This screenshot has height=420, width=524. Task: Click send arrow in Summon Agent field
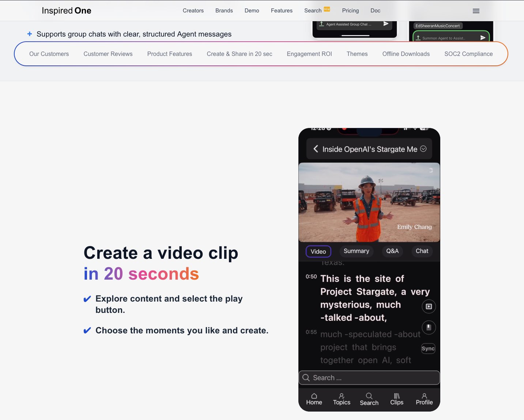tap(483, 38)
